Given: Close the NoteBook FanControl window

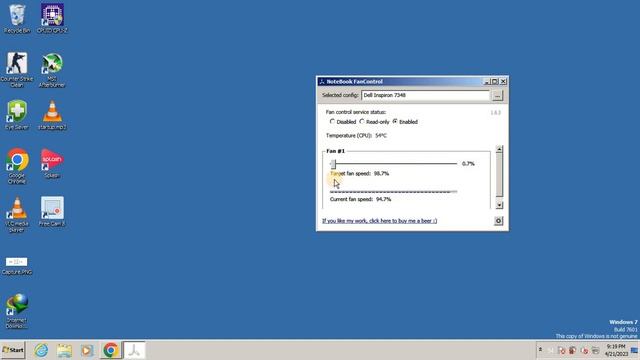Looking at the screenshot, I should pyautogui.click(x=503, y=82).
